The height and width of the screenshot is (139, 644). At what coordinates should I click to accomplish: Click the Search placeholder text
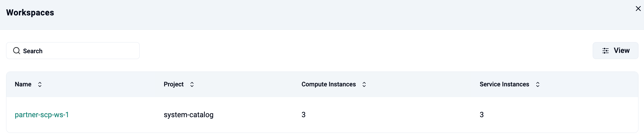pos(33,51)
